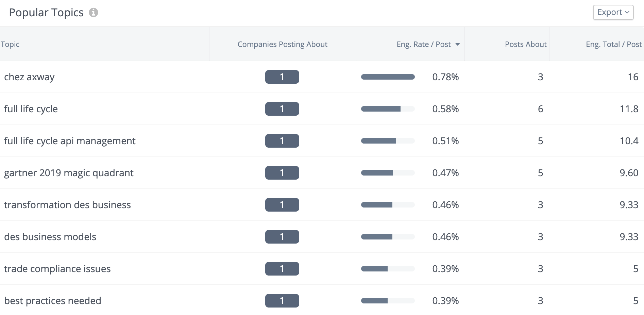Viewport: 644px width, 315px height.
Task: Sort by Eng. Total / Post column
Action: click(x=613, y=44)
